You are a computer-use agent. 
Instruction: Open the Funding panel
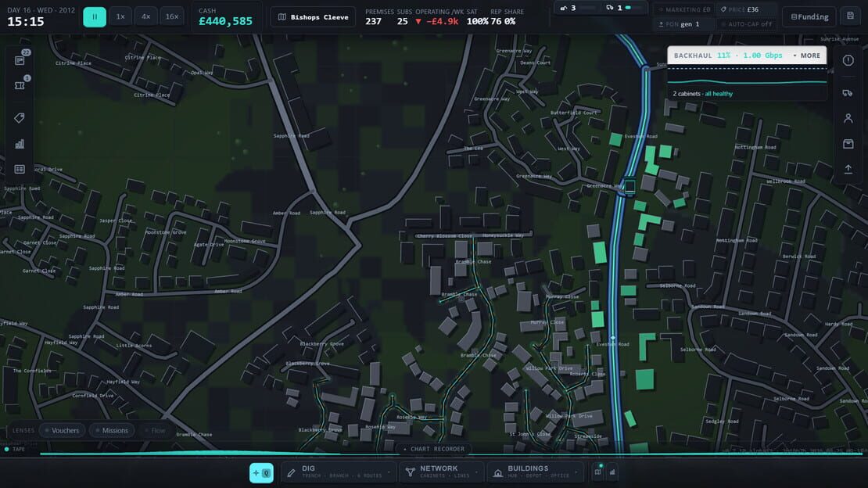(x=809, y=16)
